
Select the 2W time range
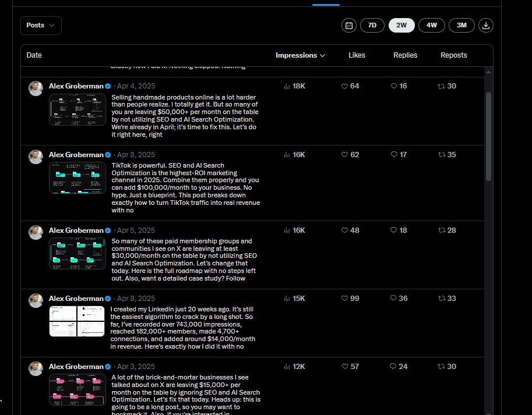401,26
